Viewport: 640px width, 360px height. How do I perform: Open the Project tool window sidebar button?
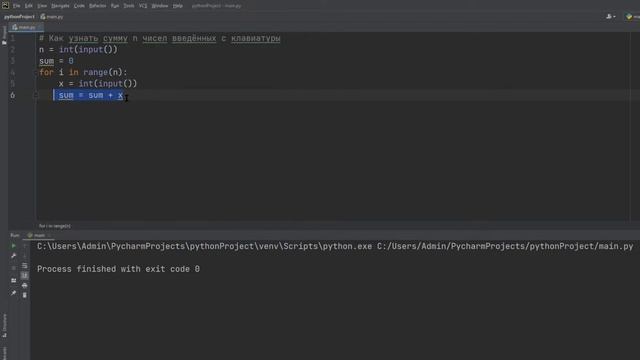[x=4, y=35]
